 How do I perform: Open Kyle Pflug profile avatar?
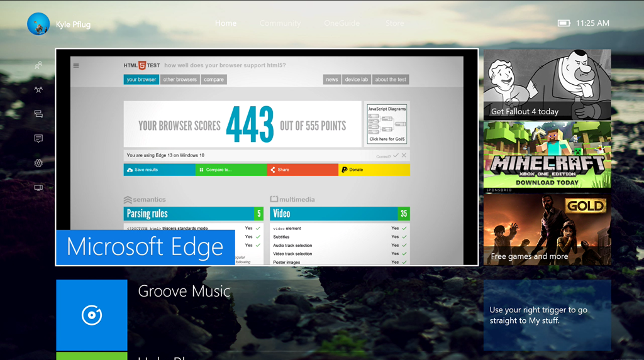[x=38, y=24]
